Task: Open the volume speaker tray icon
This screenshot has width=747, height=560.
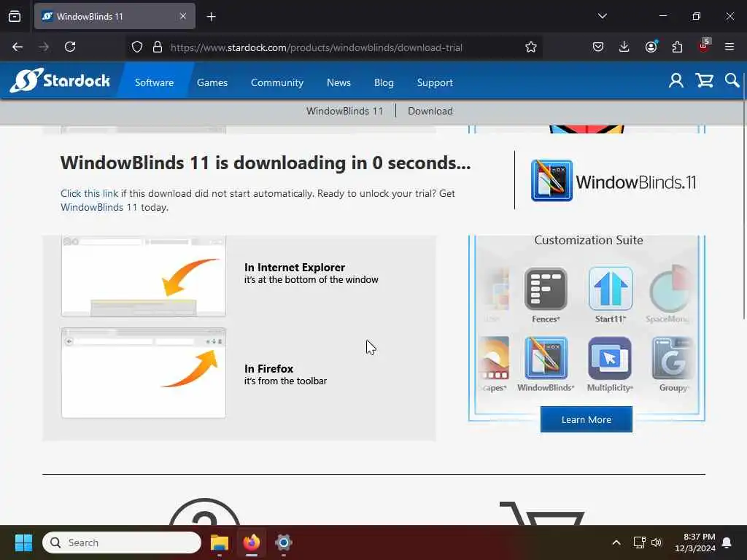Action: coord(657,542)
